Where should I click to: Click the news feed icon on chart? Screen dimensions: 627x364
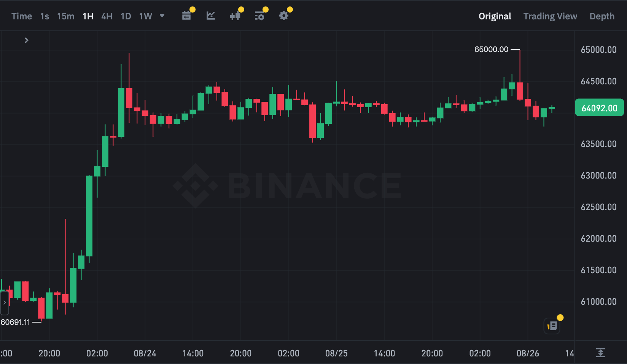552,326
